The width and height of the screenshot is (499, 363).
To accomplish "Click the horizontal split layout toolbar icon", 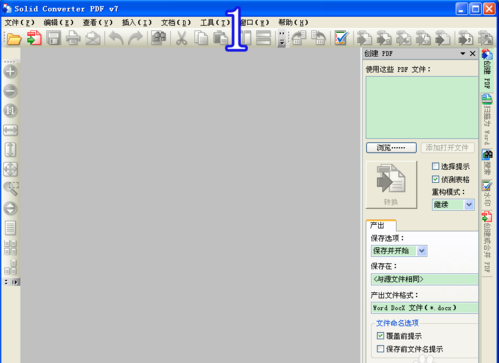I will pyautogui.click(x=263, y=38).
